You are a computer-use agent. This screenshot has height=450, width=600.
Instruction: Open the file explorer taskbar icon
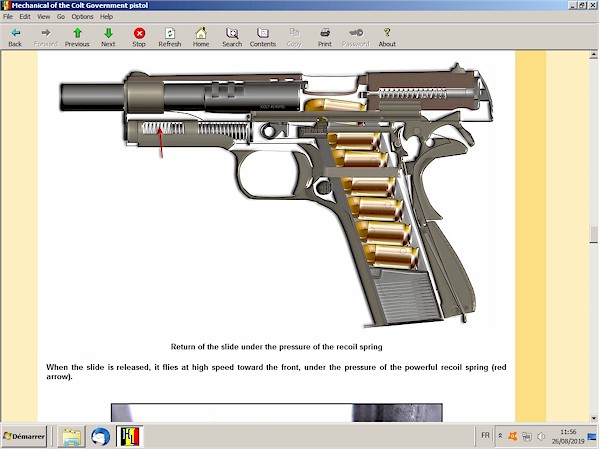tap(71, 437)
